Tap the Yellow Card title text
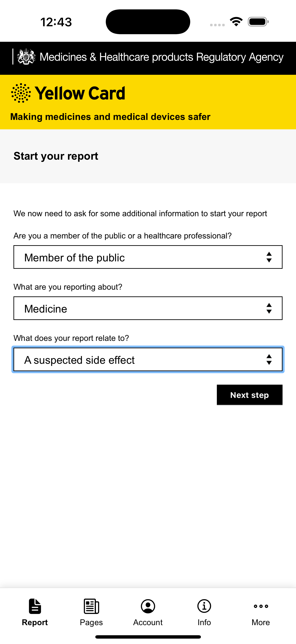 [x=80, y=93]
